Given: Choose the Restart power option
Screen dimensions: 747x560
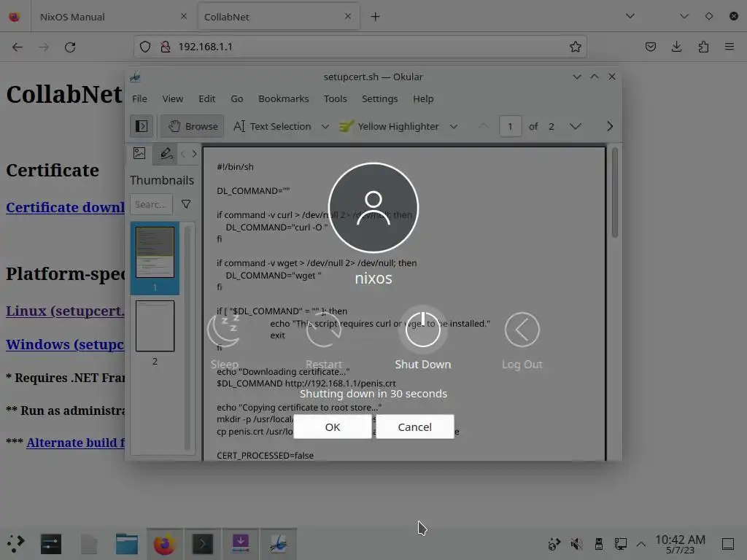Looking at the screenshot, I should point(323,341).
